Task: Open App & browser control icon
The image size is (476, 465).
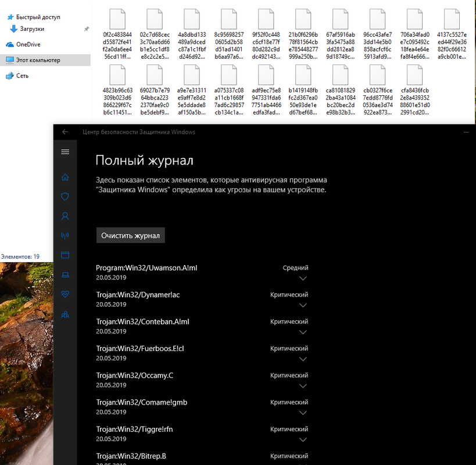Action: pyautogui.click(x=65, y=255)
